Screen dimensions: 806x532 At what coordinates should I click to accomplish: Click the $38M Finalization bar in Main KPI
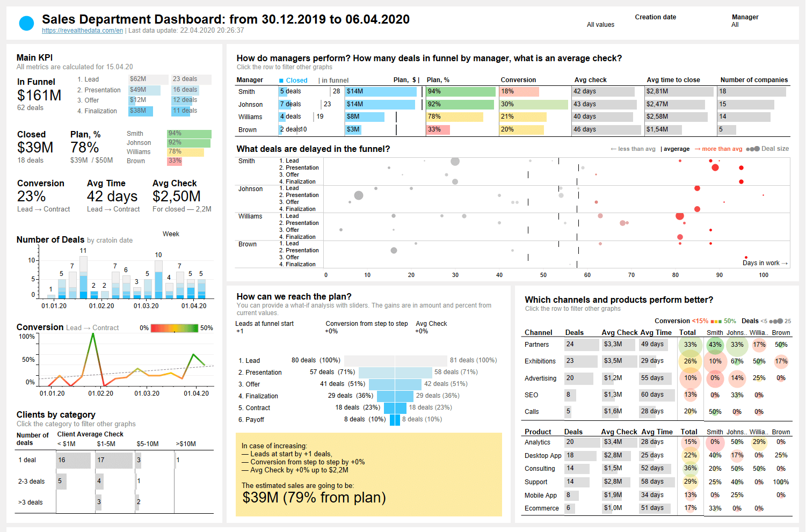141,111
